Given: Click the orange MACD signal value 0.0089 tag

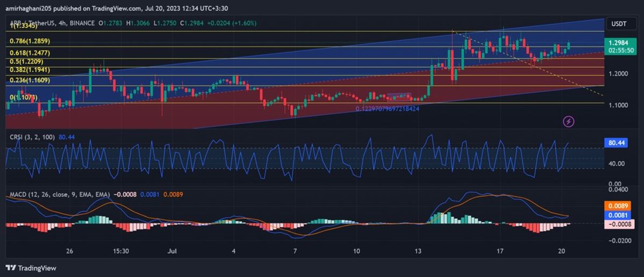Looking at the screenshot, I should tap(619, 206).
